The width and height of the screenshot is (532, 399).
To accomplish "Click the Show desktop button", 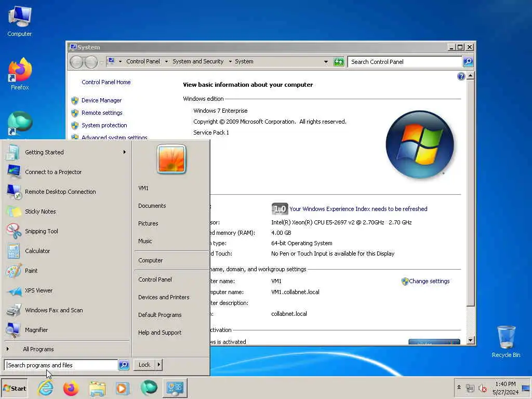I will coord(526,388).
